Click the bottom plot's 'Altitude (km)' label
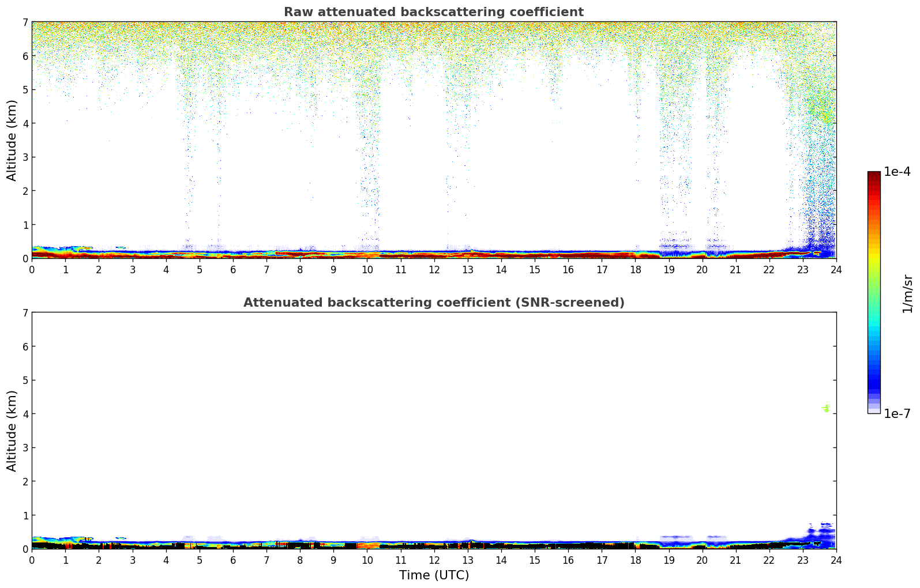The image size is (920, 588). pos(12,431)
